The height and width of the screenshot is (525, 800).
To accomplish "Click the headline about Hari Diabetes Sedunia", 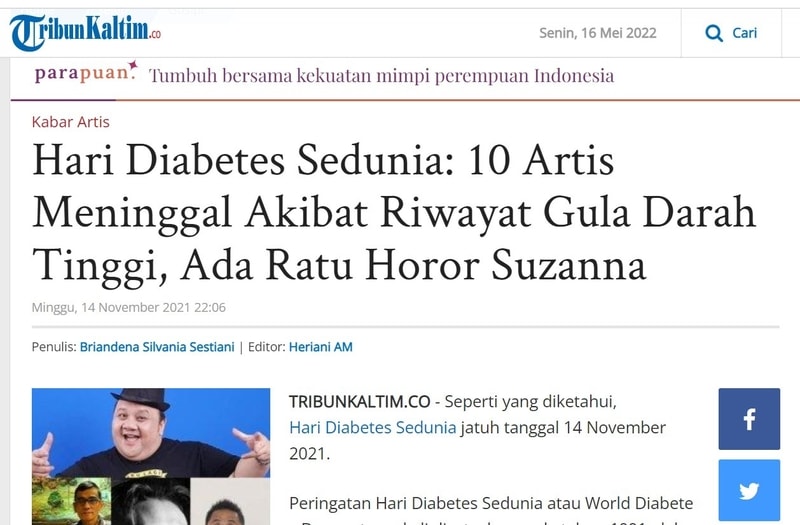I will tap(394, 212).
